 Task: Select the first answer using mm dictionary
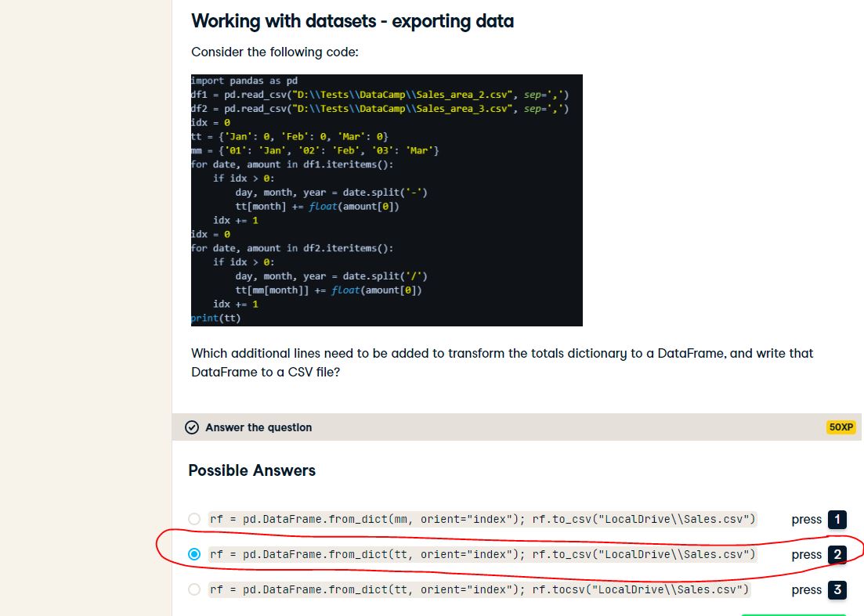(194, 519)
